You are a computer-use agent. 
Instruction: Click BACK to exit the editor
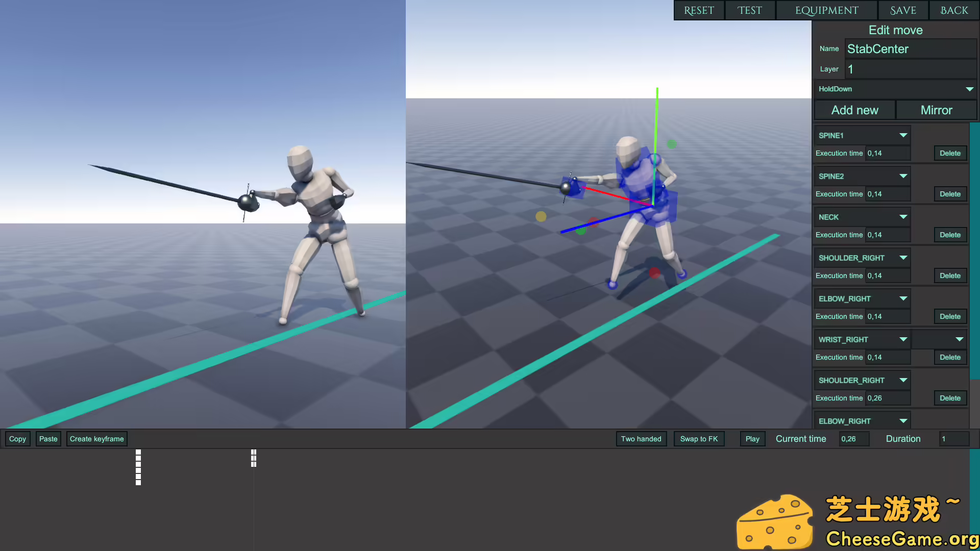pos(953,10)
